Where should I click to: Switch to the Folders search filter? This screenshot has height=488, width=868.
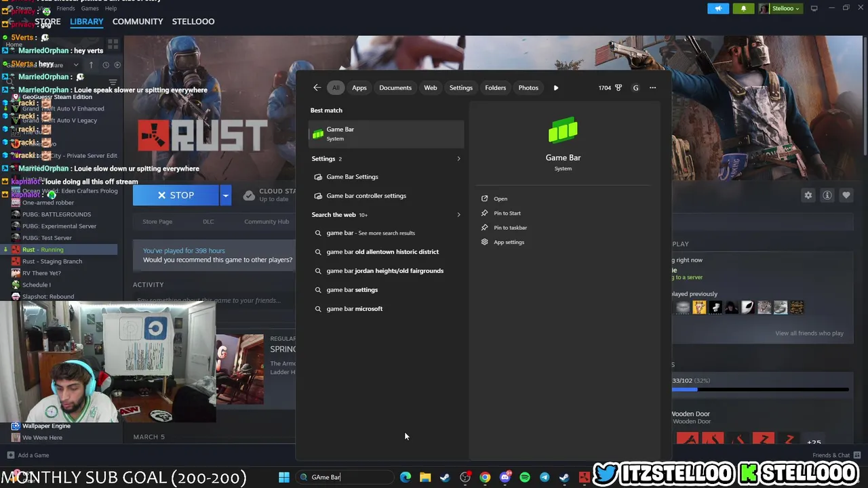coord(496,87)
